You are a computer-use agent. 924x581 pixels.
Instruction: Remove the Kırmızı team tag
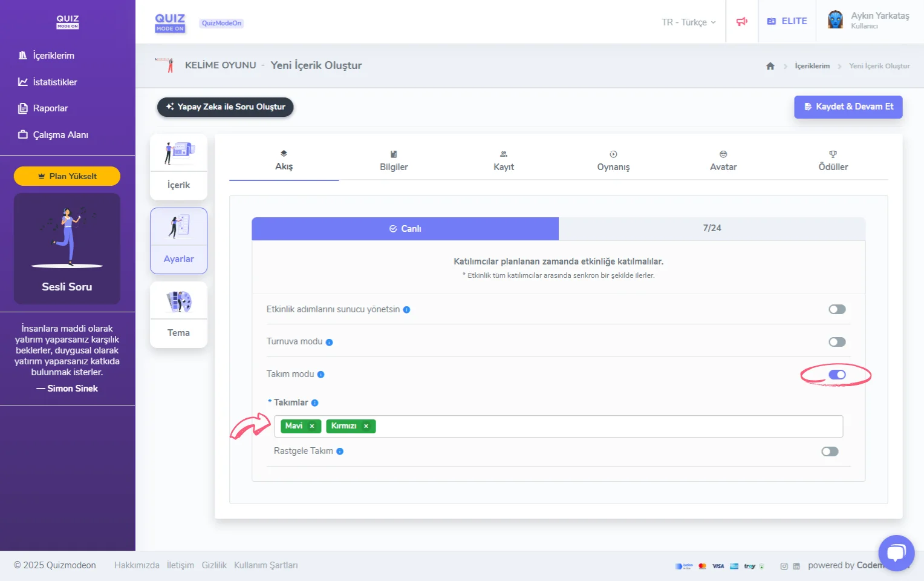click(366, 426)
